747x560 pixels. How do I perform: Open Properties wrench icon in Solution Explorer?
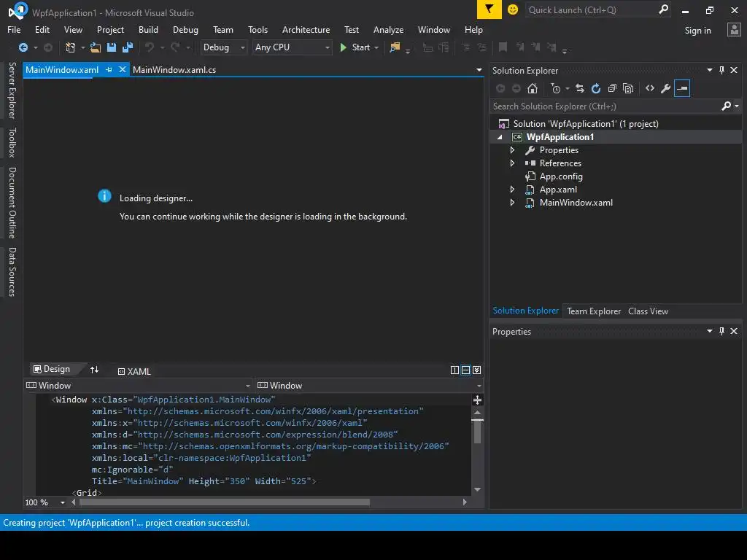[666, 88]
